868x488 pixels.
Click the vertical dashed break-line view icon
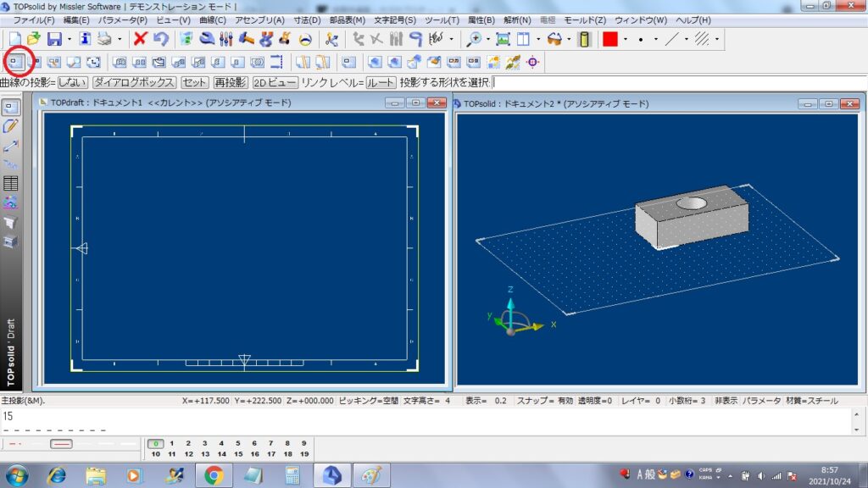(x=277, y=62)
